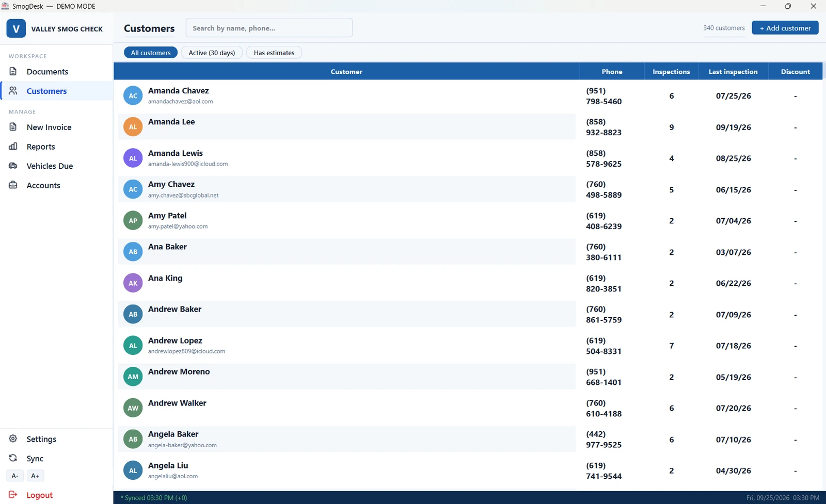Sort by the Inspections column header

point(671,72)
